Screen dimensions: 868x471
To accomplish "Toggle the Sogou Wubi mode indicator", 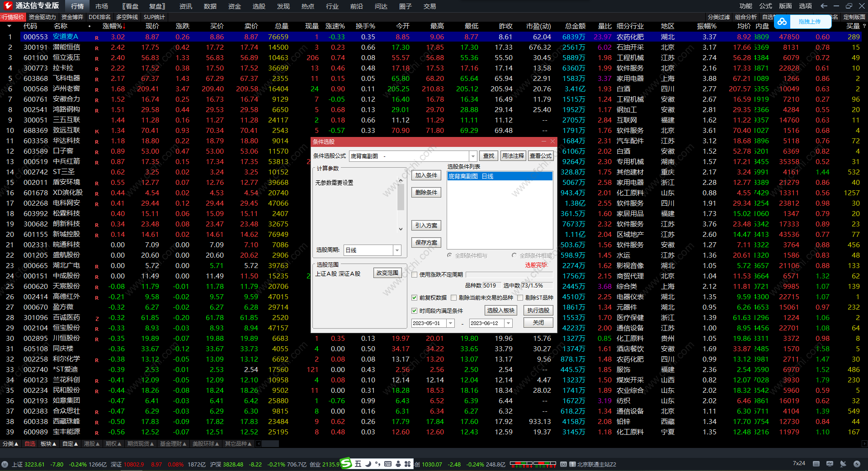I will (x=358, y=464).
